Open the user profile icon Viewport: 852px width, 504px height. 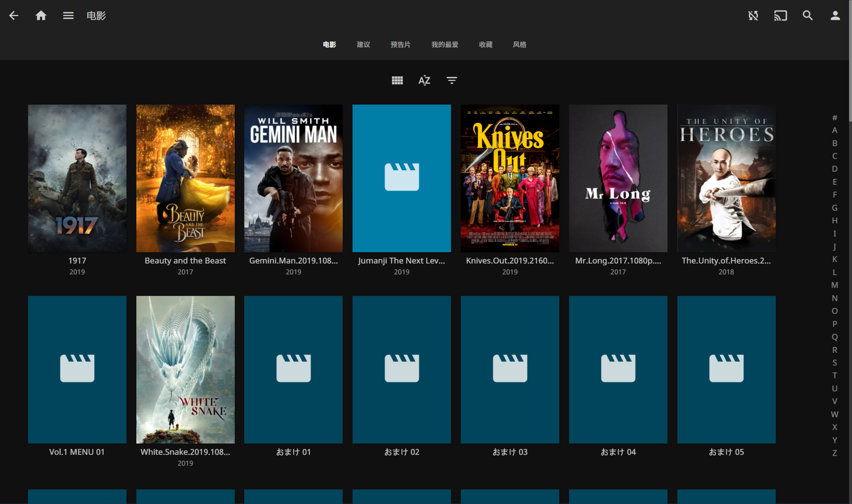click(835, 16)
